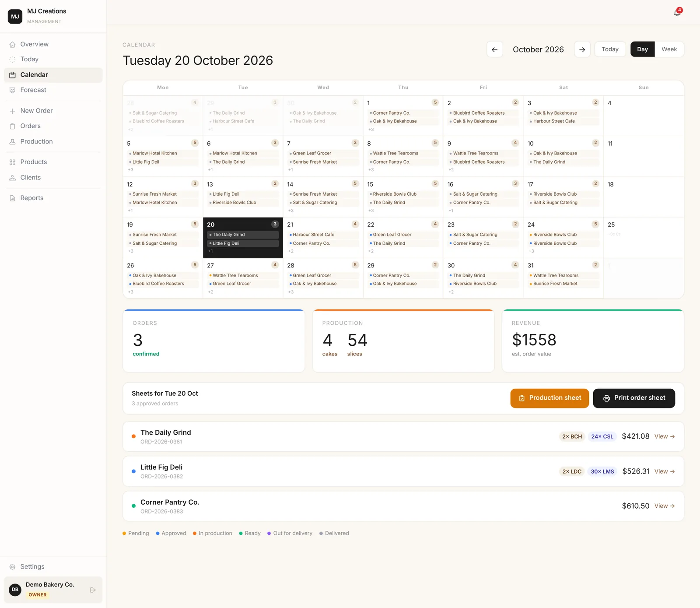This screenshot has width=700, height=608.
Task: Click Harbour Street Cafe on October 21
Action: click(x=323, y=235)
